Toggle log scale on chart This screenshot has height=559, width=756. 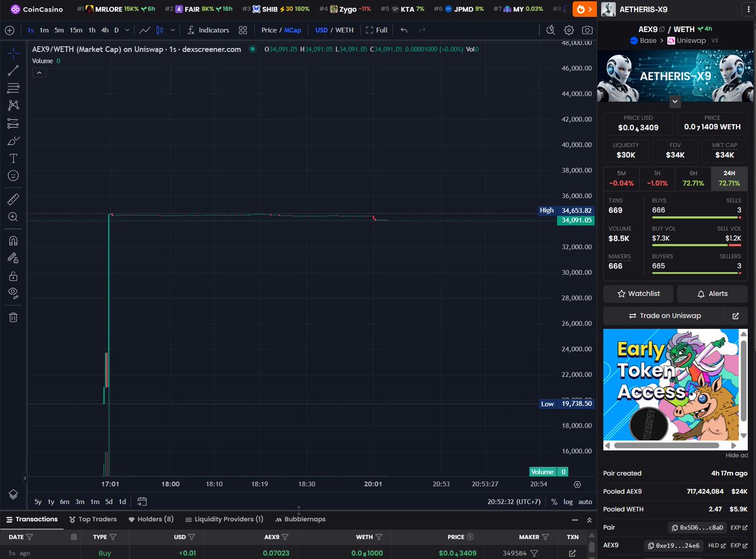(568, 502)
